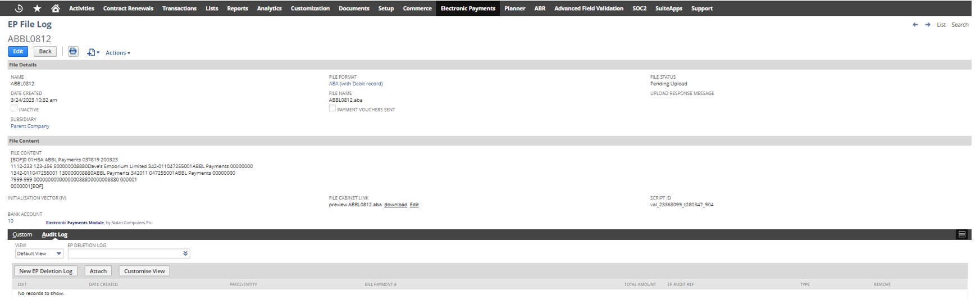980x299 pixels.
Task: Click the Customise View button
Action: [144, 271]
